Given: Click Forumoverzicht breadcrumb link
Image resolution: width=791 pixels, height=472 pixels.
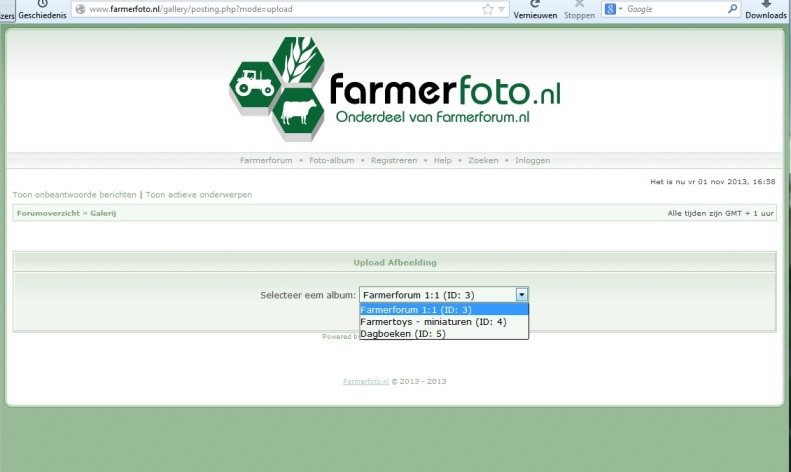Looking at the screenshot, I should click(x=48, y=214).
